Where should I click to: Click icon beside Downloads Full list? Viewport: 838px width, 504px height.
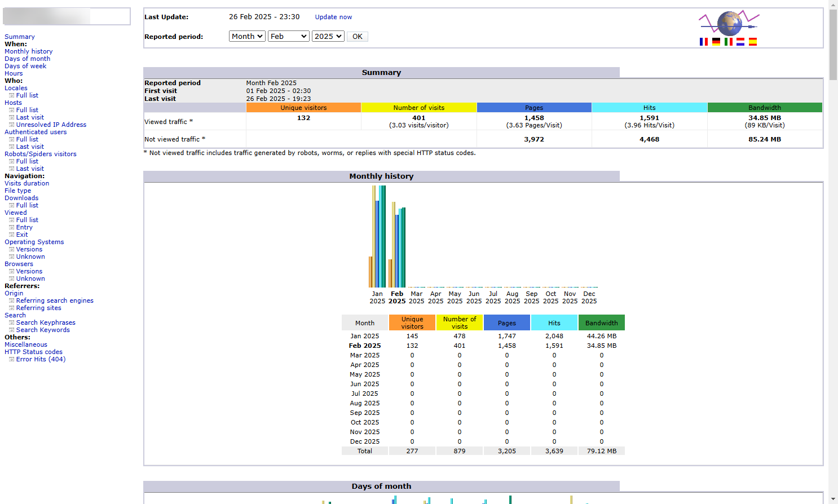[11, 205]
